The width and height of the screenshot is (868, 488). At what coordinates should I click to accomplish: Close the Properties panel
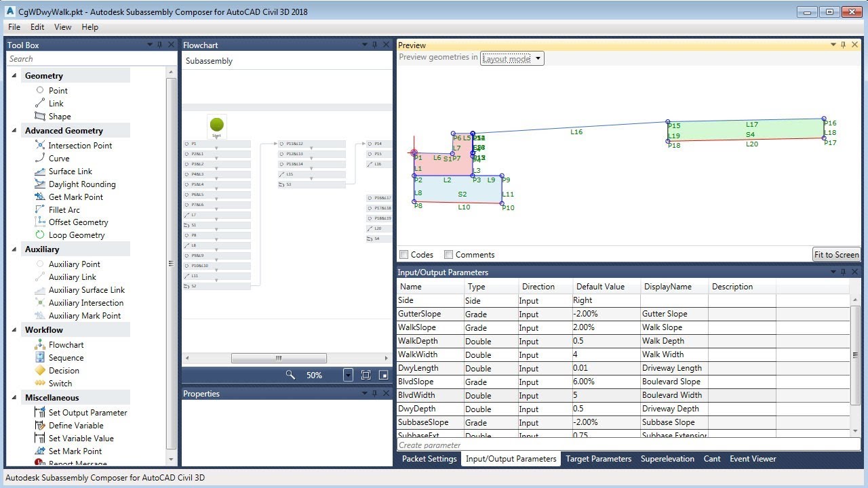pos(386,393)
